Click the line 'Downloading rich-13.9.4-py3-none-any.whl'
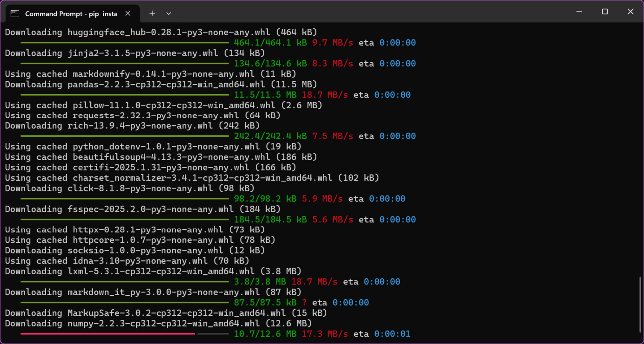The height and width of the screenshot is (344, 644). [132, 126]
